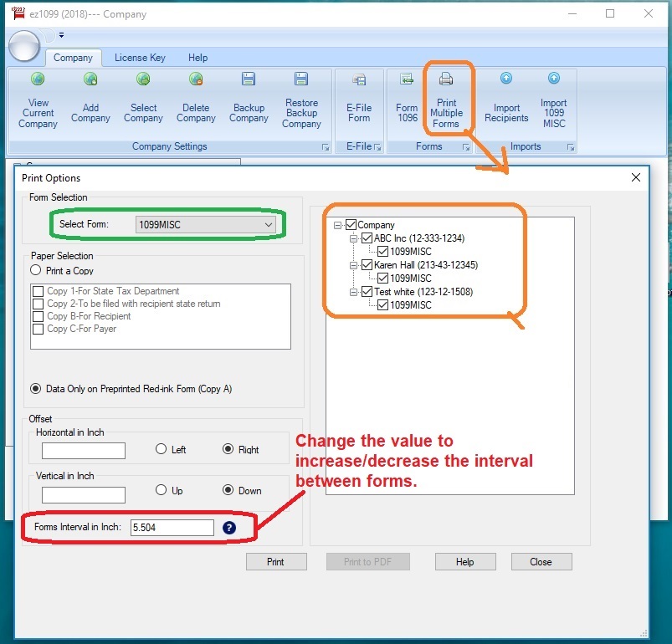Screen dimensions: 672x644
Task: Click the Forms Interval in Inch field
Action: [172, 528]
